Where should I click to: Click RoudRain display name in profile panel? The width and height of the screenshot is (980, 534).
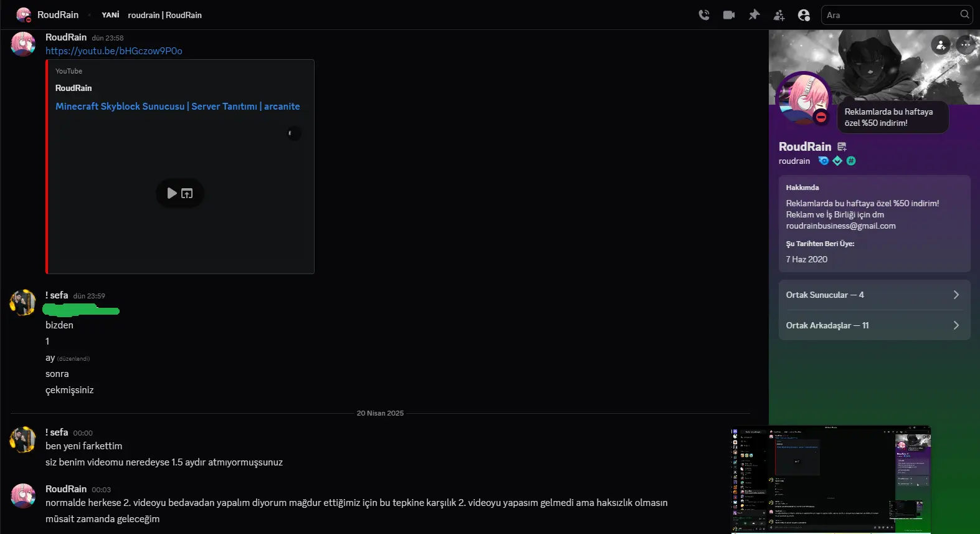pyautogui.click(x=805, y=146)
